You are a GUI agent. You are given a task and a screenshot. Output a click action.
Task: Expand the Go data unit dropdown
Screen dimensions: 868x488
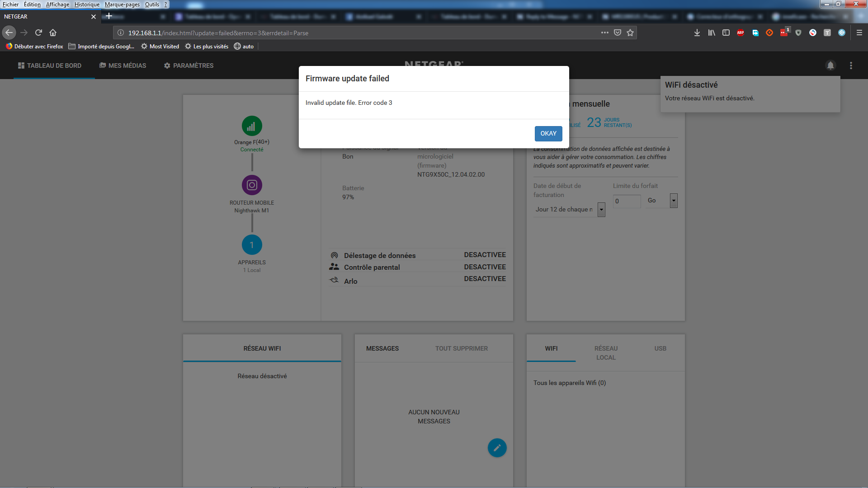coord(674,201)
